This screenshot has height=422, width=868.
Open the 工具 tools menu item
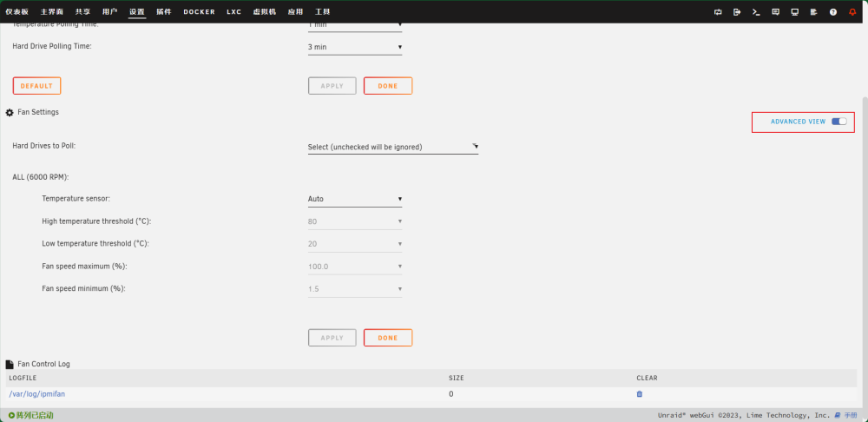pyautogui.click(x=323, y=11)
